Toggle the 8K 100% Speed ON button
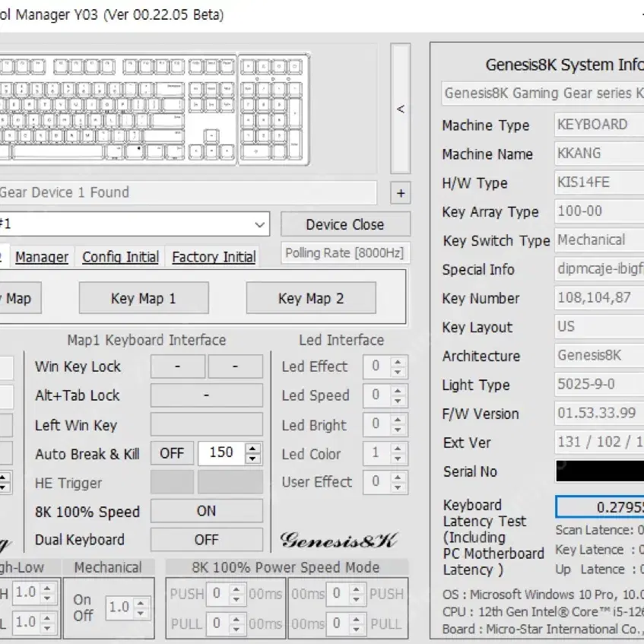This screenshot has width=644, height=644. point(207,511)
